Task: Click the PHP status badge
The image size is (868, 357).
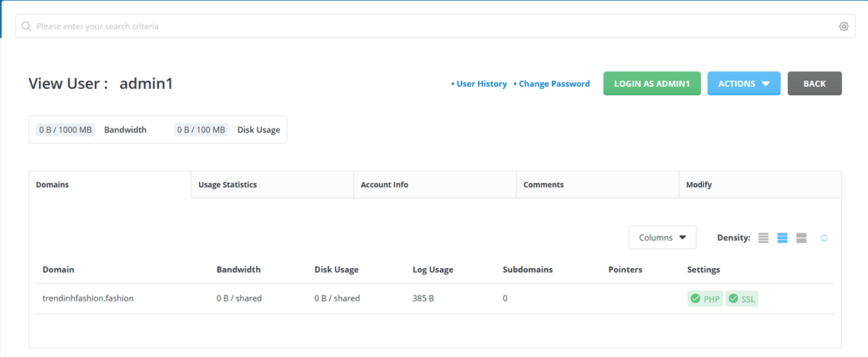Action: click(705, 299)
